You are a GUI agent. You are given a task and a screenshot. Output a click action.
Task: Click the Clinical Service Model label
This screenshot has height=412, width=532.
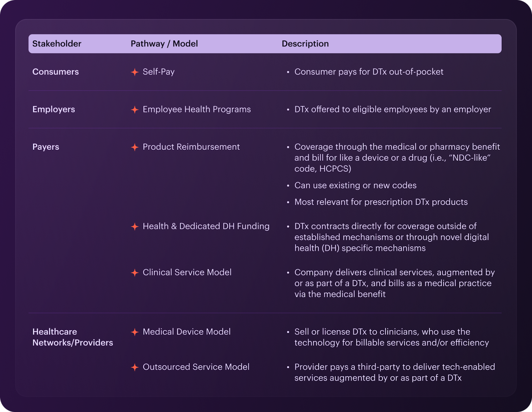(187, 272)
